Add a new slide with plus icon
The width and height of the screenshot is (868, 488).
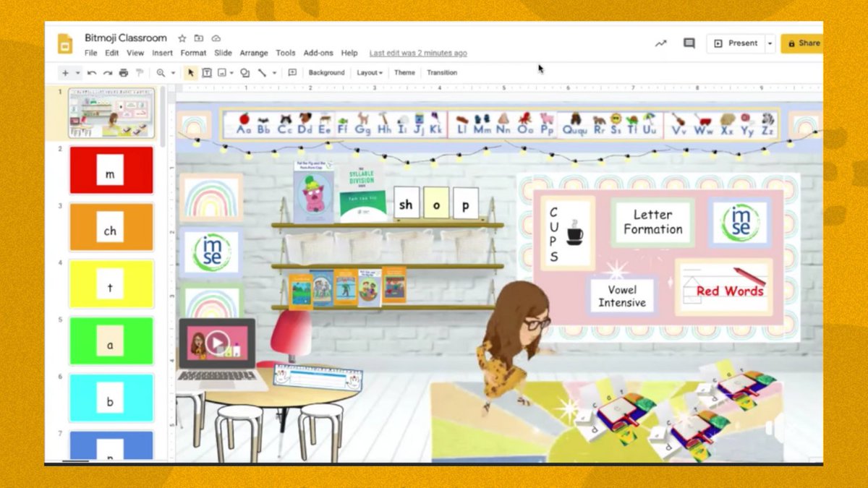click(65, 73)
